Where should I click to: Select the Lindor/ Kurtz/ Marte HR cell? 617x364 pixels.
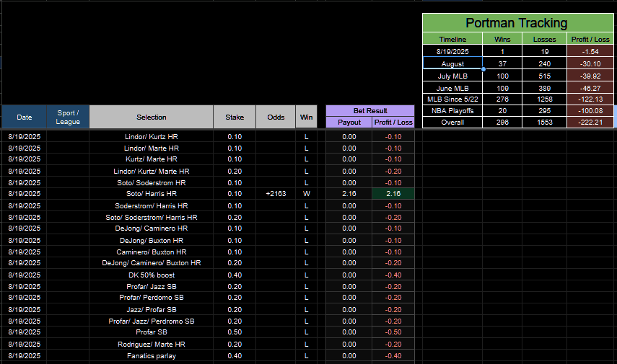click(x=151, y=171)
